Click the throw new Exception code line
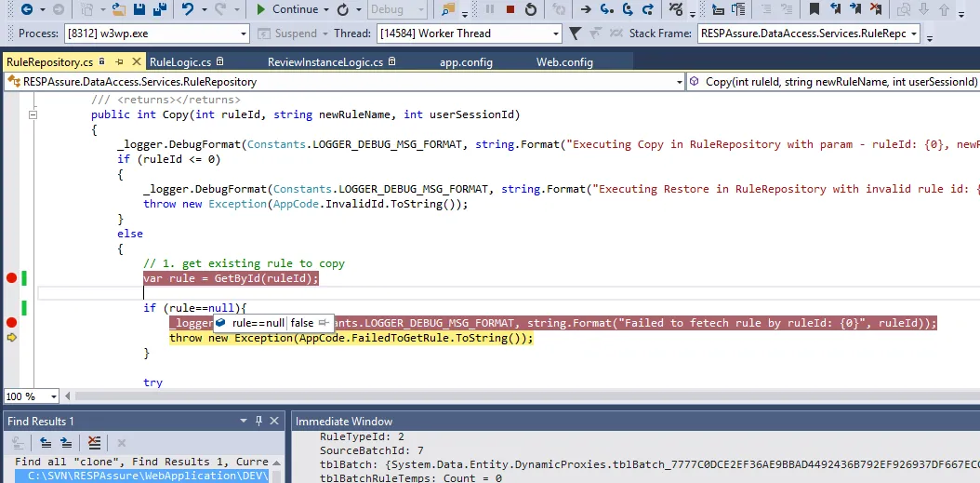 (351, 338)
